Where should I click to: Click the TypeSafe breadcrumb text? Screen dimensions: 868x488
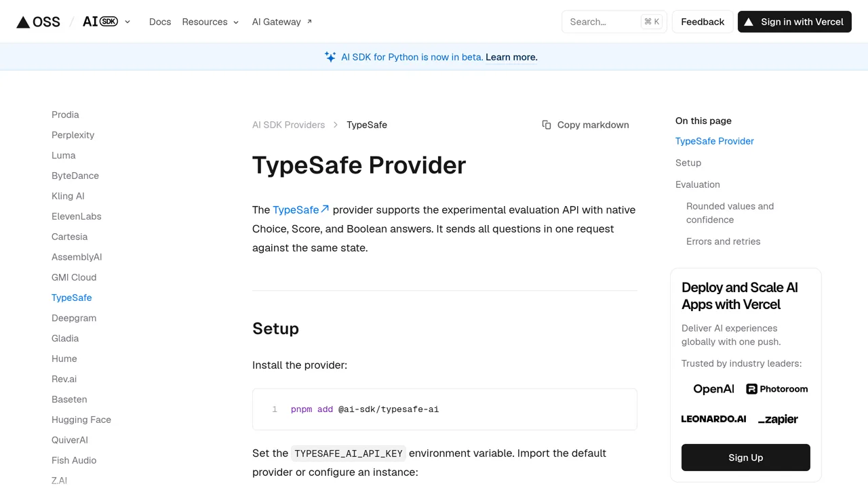tap(367, 125)
